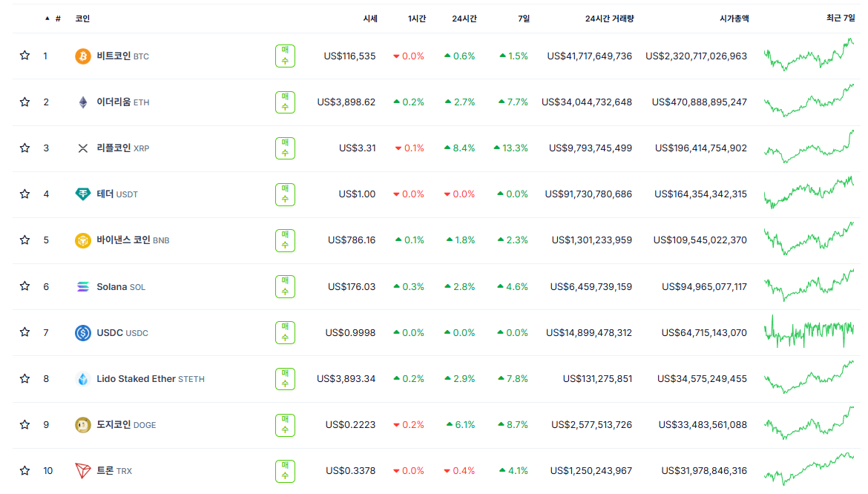The height and width of the screenshot is (494, 868).
Task: Click the Tron red triangle logo
Action: click(x=82, y=471)
